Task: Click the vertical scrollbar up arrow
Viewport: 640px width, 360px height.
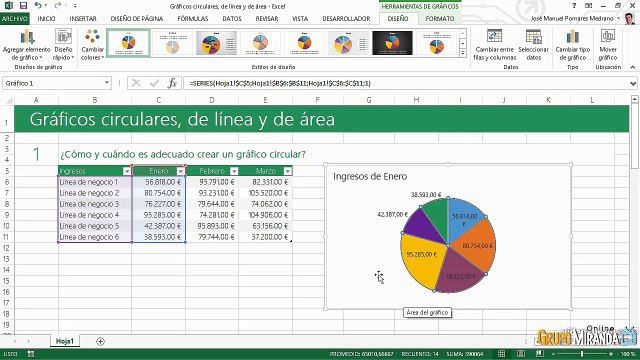Action: point(635,99)
